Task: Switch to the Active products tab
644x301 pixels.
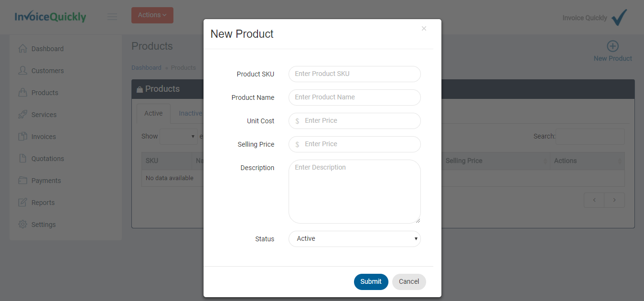Action: [153, 114]
